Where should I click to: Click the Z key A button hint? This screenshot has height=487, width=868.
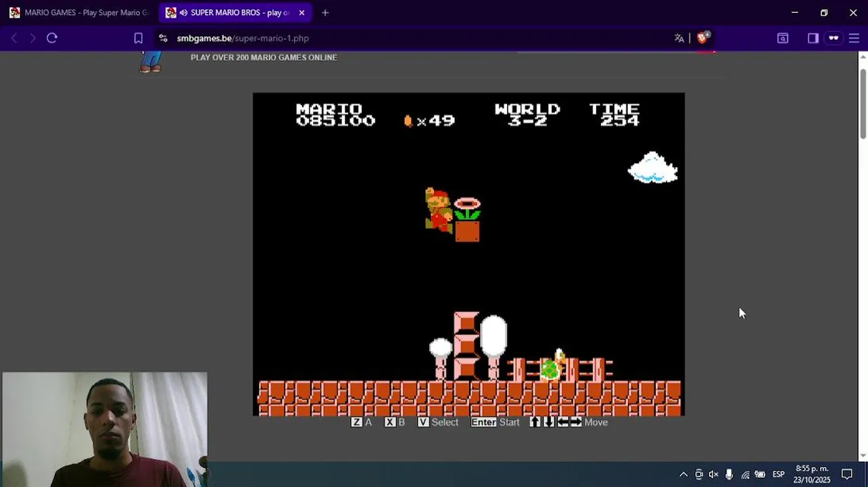tap(362, 422)
